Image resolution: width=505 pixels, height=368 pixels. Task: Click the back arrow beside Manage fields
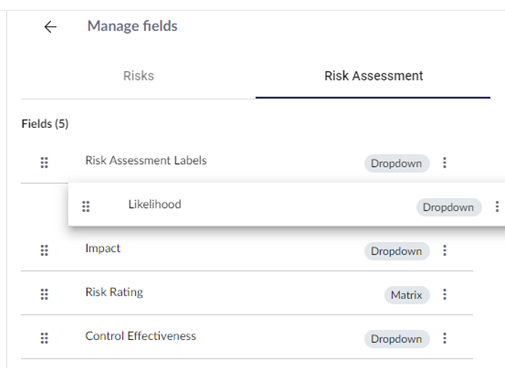click(51, 27)
